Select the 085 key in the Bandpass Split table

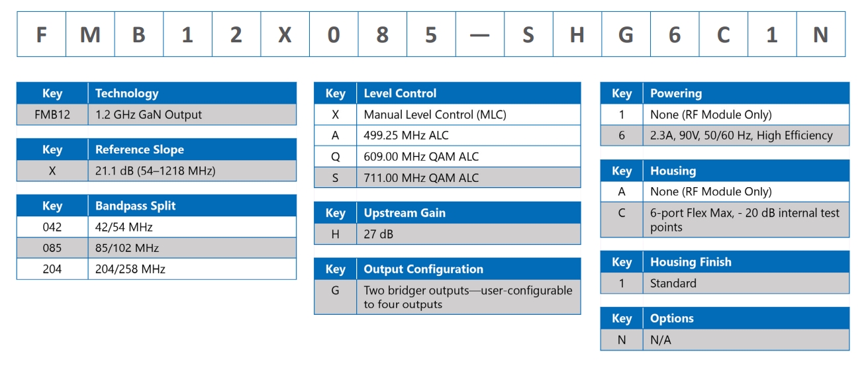[x=52, y=248]
